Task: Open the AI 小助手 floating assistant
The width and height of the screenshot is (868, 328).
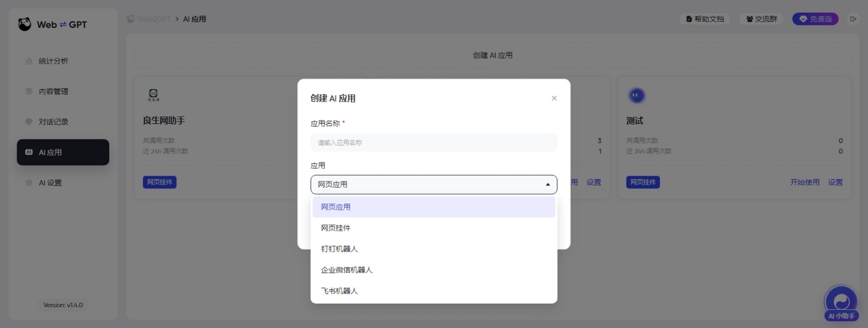Action: click(841, 304)
